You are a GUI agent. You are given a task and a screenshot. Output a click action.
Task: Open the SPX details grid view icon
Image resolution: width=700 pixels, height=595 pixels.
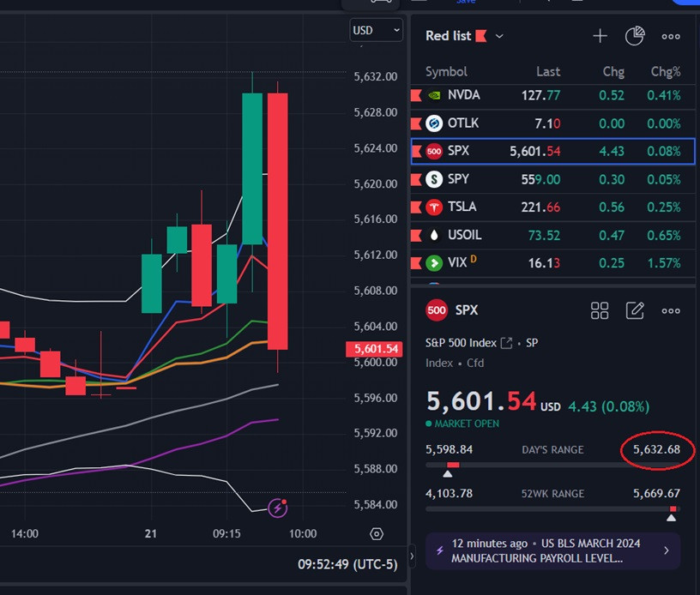click(x=600, y=311)
